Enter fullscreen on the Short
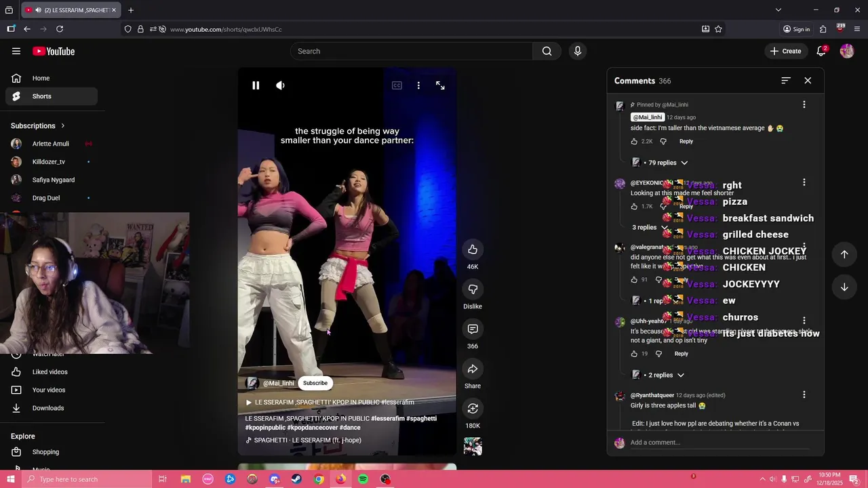868x488 pixels. (x=440, y=85)
